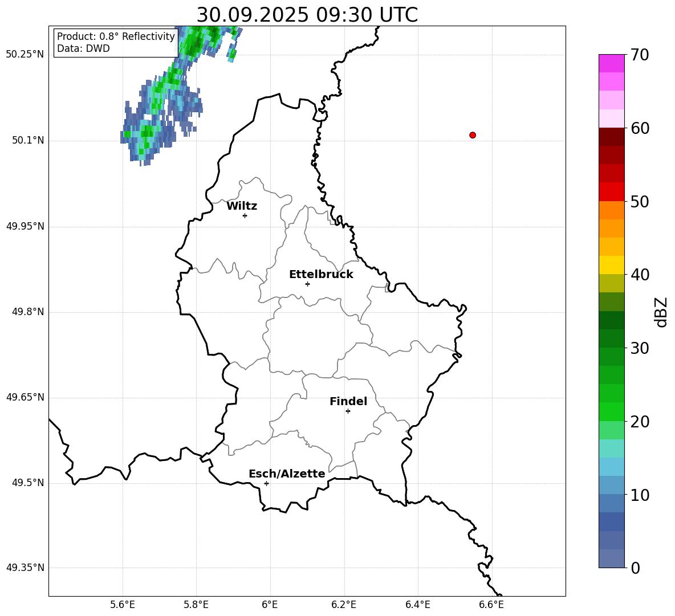This screenshot has height=616, width=675.
Task: Click the title 30.09.2025 09:30 UTC
Action: (307, 15)
